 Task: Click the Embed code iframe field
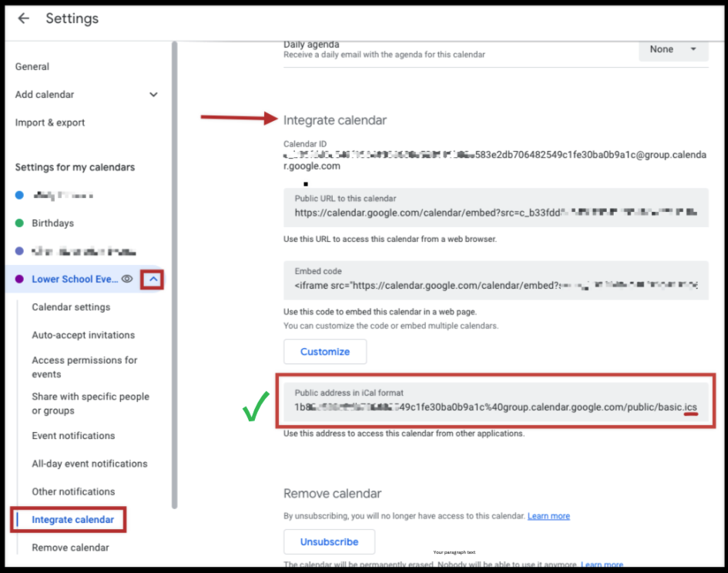496,280
